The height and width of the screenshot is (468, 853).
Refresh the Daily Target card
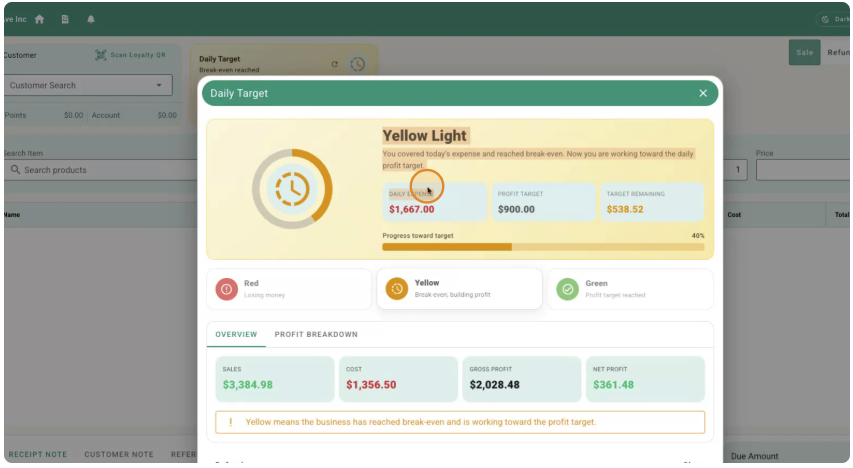click(x=335, y=64)
